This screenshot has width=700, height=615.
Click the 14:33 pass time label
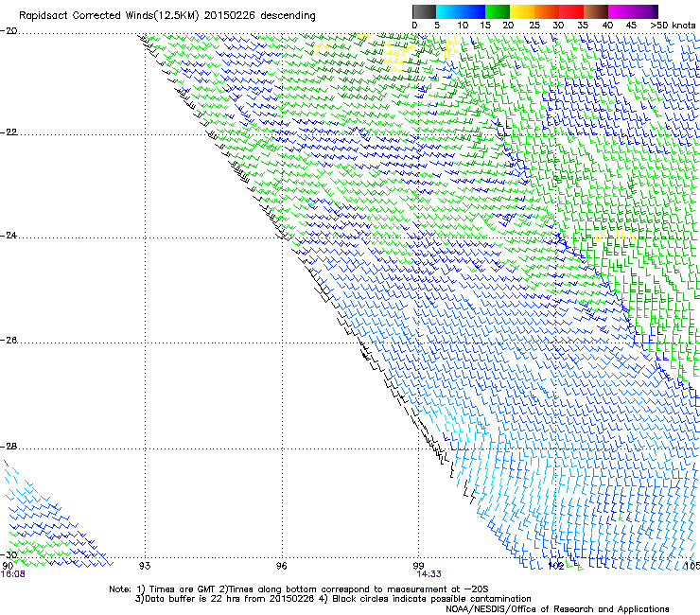429,574
